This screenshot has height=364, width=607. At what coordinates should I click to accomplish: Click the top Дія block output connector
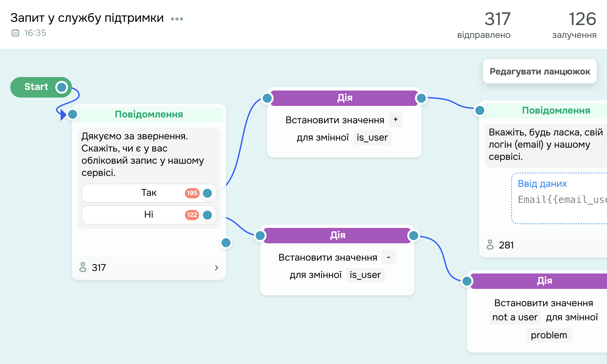tap(421, 98)
